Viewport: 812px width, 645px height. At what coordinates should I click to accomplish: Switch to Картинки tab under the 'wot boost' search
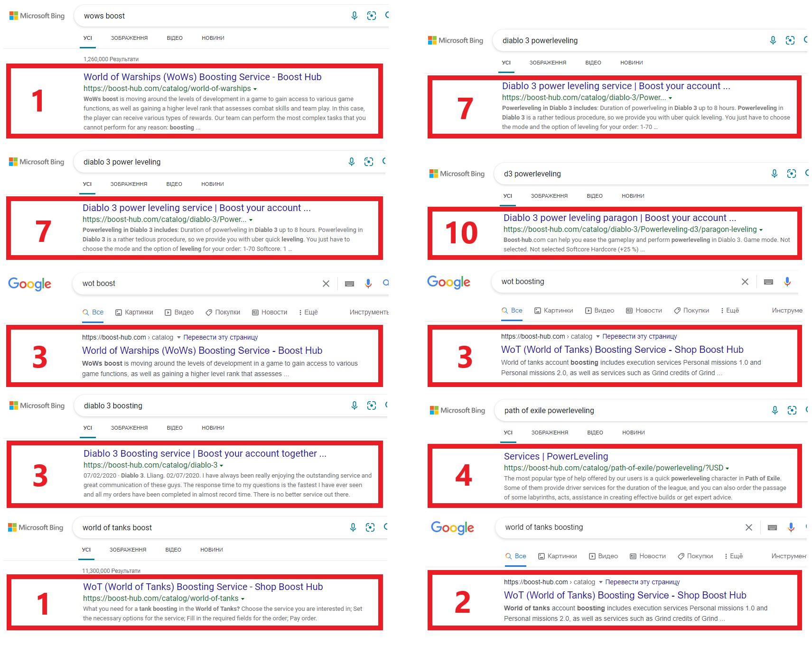tap(134, 312)
